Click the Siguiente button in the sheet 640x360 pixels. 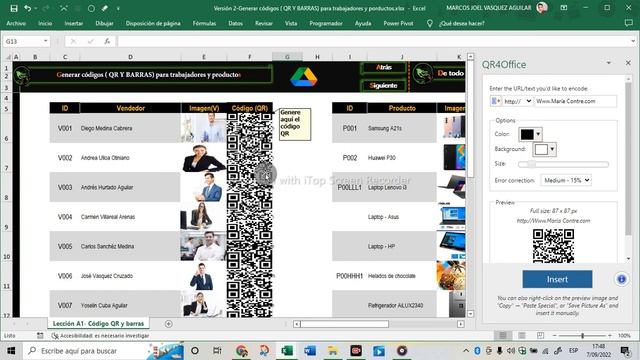point(383,85)
